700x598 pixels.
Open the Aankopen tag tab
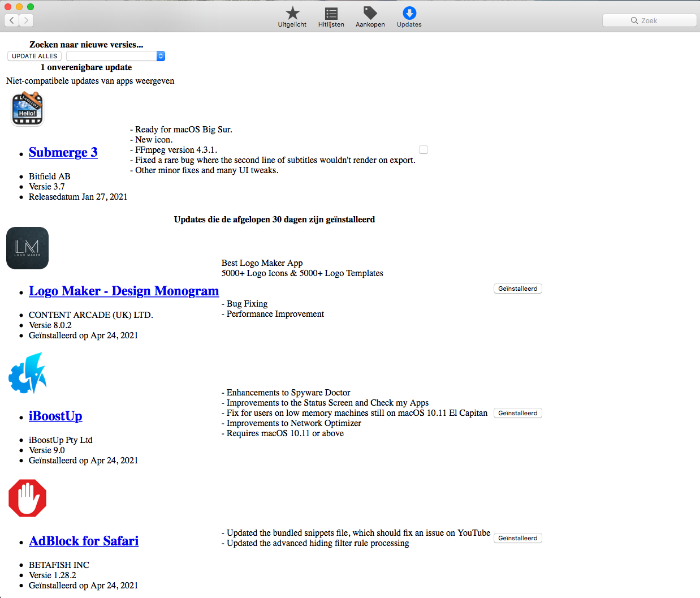370,17
